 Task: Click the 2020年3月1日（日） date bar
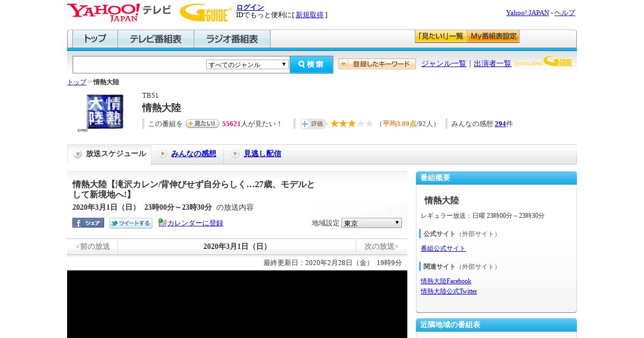click(237, 247)
